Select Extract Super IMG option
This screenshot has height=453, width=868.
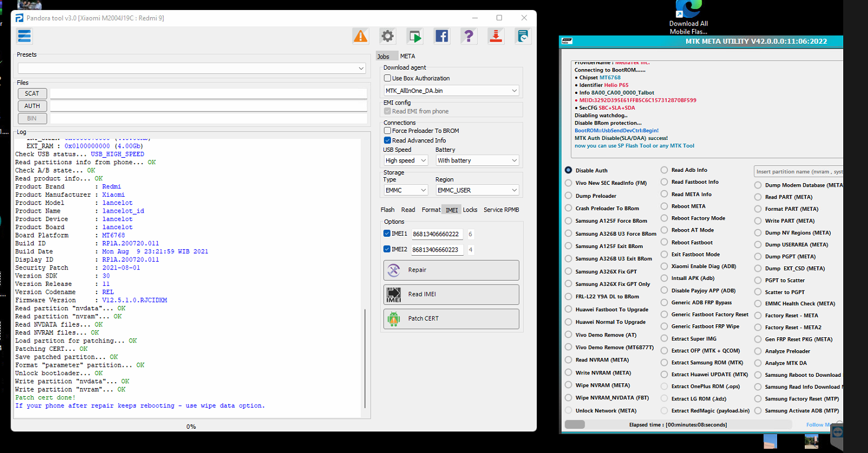(664, 338)
